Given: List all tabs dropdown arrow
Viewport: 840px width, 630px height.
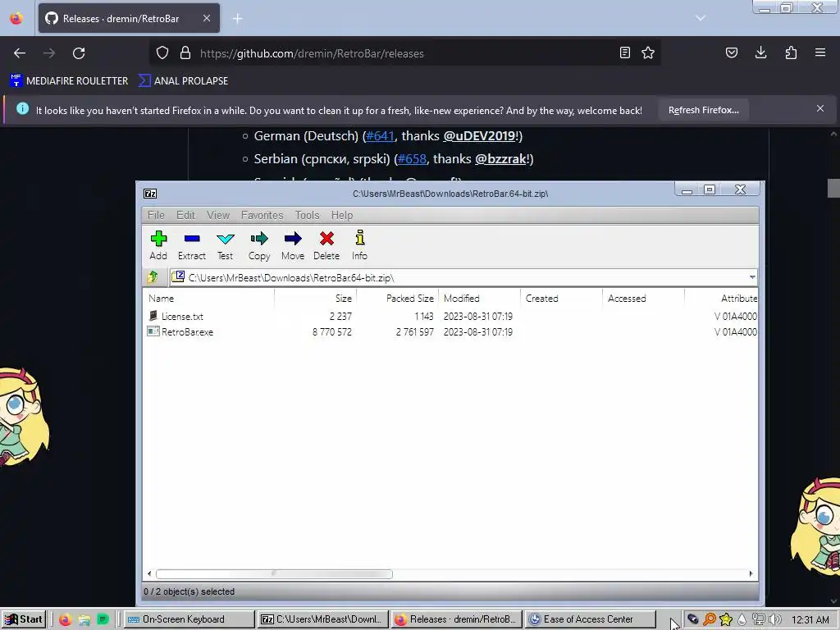Looking at the screenshot, I should tap(701, 18).
